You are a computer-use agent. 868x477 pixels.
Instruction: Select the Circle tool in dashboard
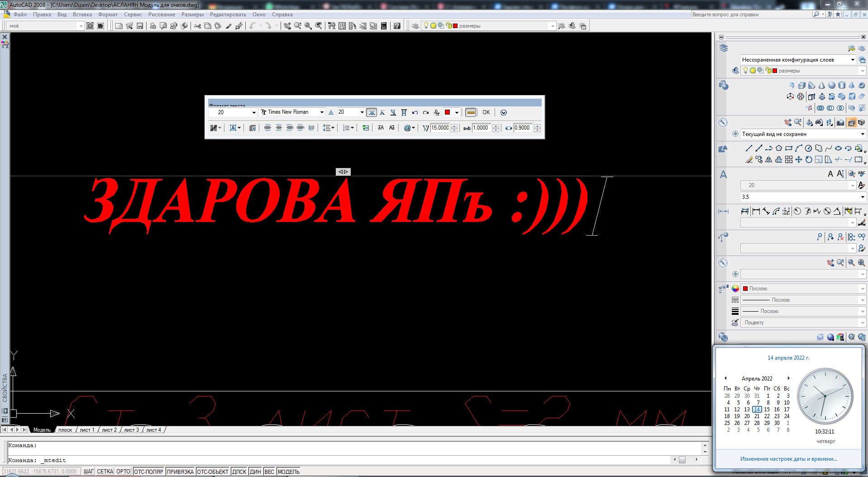pos(808,148)
